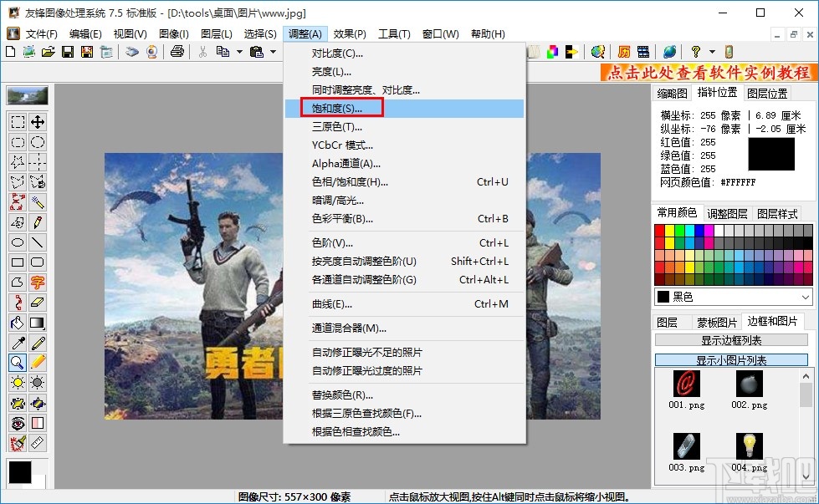Image resolution: width=819 pixels, height=504 pixels.
Task: Select the Eraser tool
Action: coord(38,302)
